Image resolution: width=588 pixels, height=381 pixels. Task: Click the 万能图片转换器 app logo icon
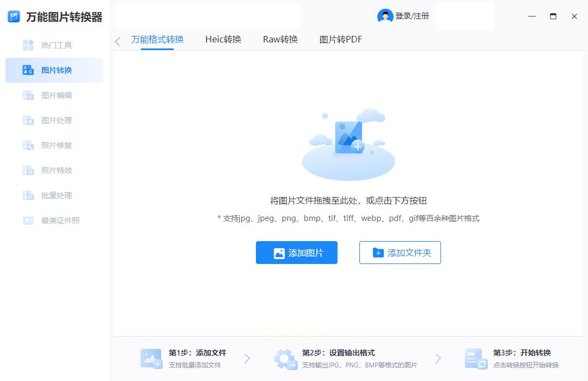pyautogui.click(x=14, y=16)
